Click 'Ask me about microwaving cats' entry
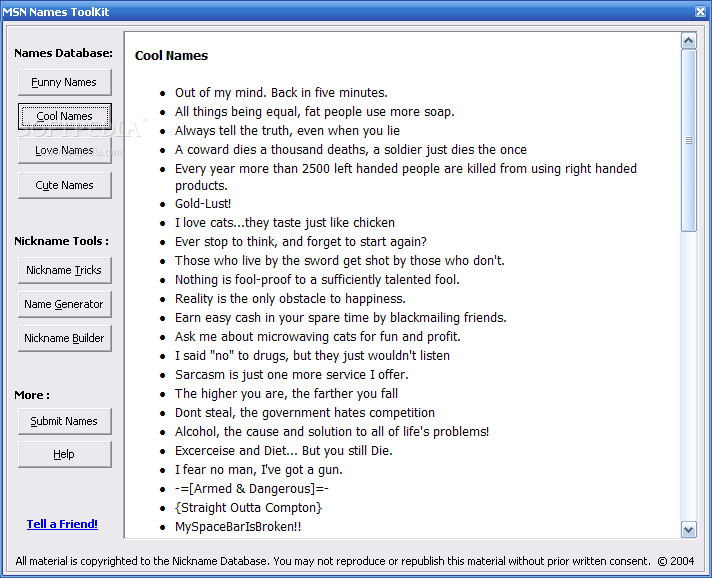Image resolution: width=712 pixels, height=578 pixels. point(318,337)
